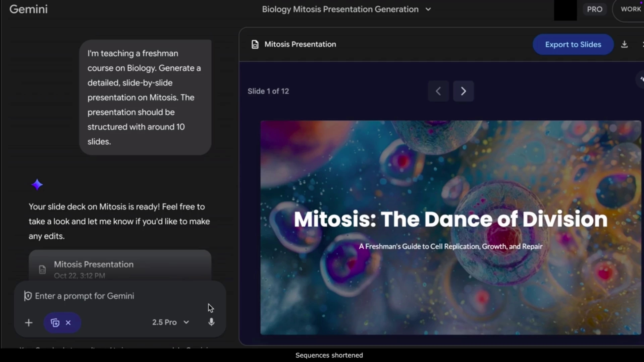Viewport: 644px width, 362px height.
Task: Go to the next slide
Action: coord(463,91)
